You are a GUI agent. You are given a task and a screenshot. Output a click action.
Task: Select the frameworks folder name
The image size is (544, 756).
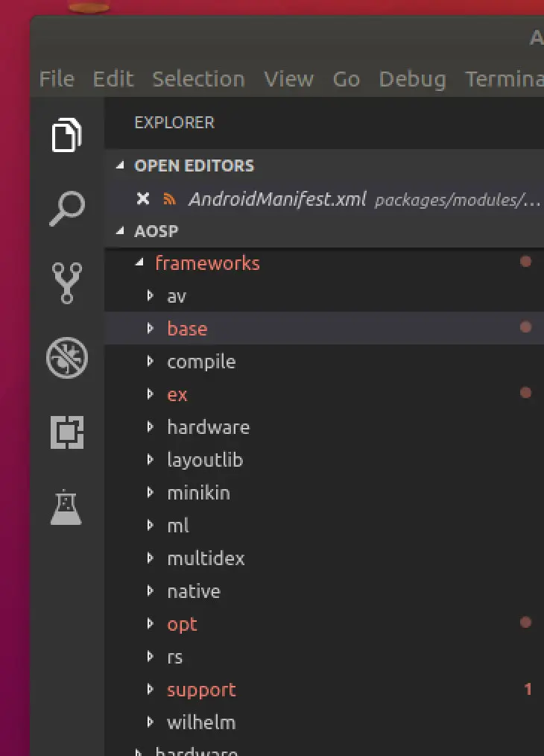point(207,263)
